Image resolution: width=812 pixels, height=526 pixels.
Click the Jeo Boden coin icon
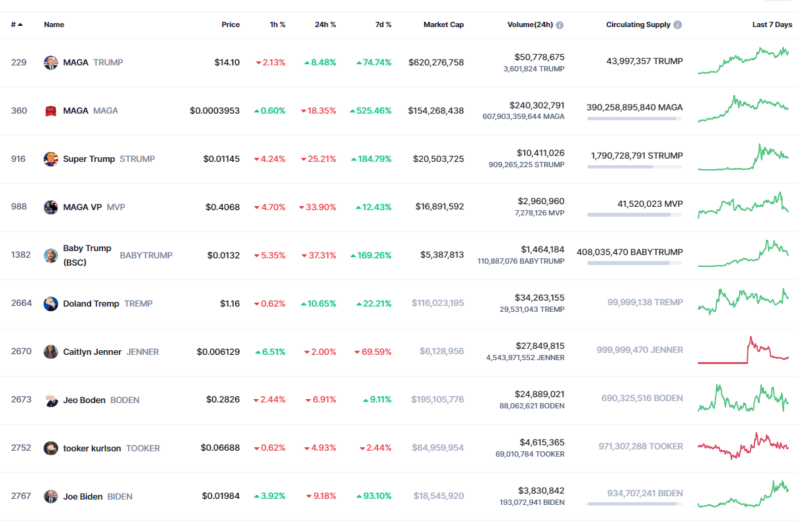[x=51, y=400]
